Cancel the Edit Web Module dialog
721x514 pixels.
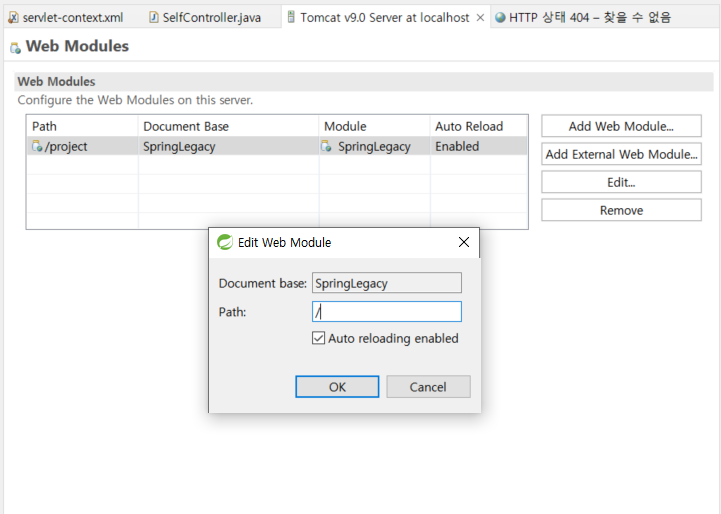(428, 387)
